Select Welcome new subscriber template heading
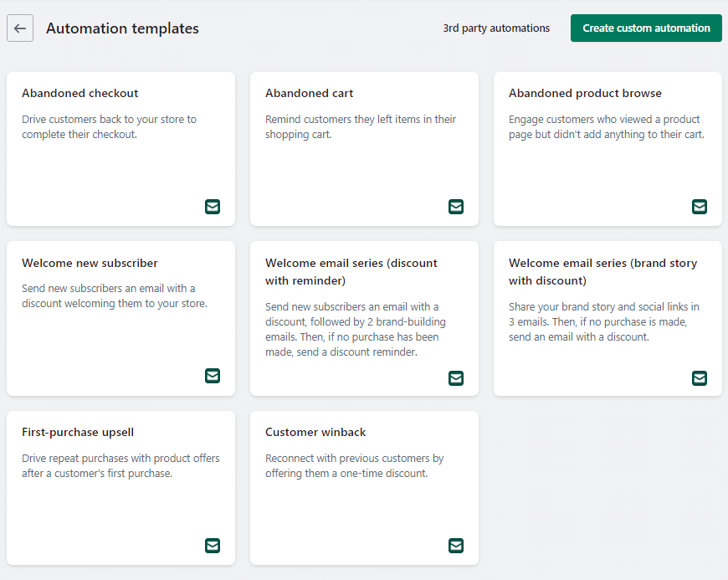 click(x=90, y=264)
